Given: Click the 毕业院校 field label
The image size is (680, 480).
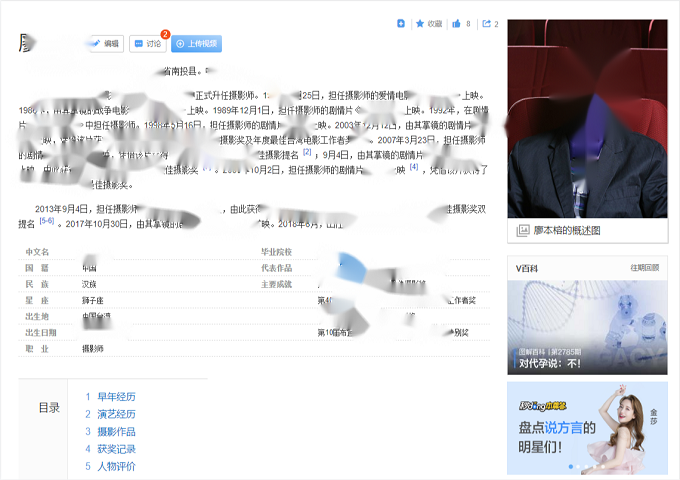Looking at the screenshot, I should (x=276, y=252).
